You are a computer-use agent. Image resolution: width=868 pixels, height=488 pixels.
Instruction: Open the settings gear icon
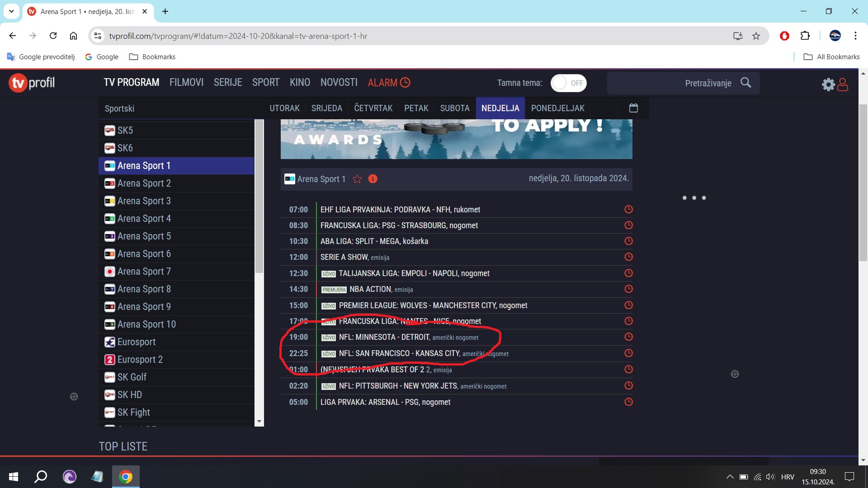(x=828, y=84)
